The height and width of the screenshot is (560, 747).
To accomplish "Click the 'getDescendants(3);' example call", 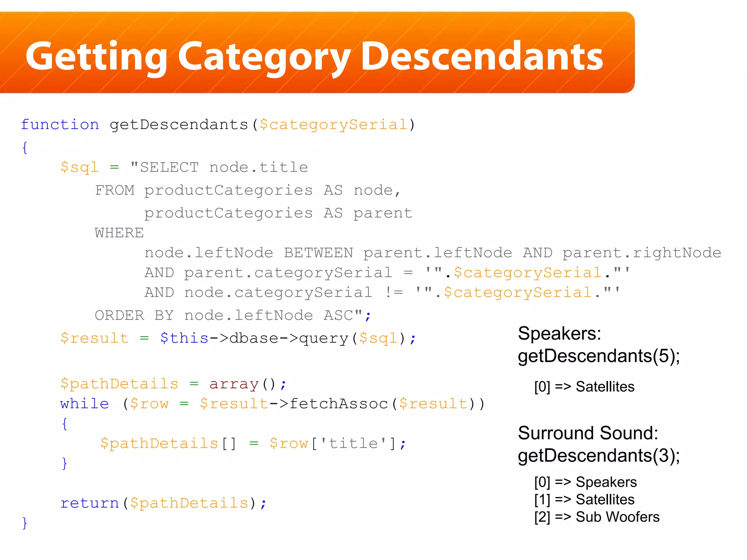I will tap(599, 456).
